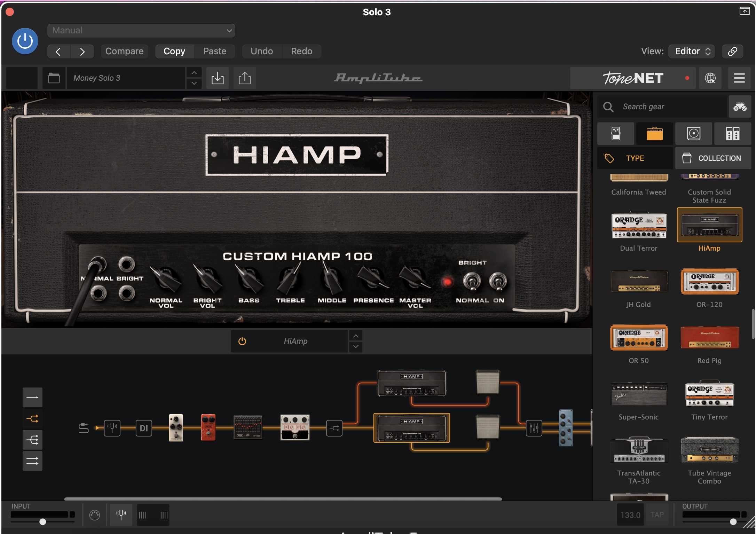Select the parallel chain routing icon

(32, 461)
